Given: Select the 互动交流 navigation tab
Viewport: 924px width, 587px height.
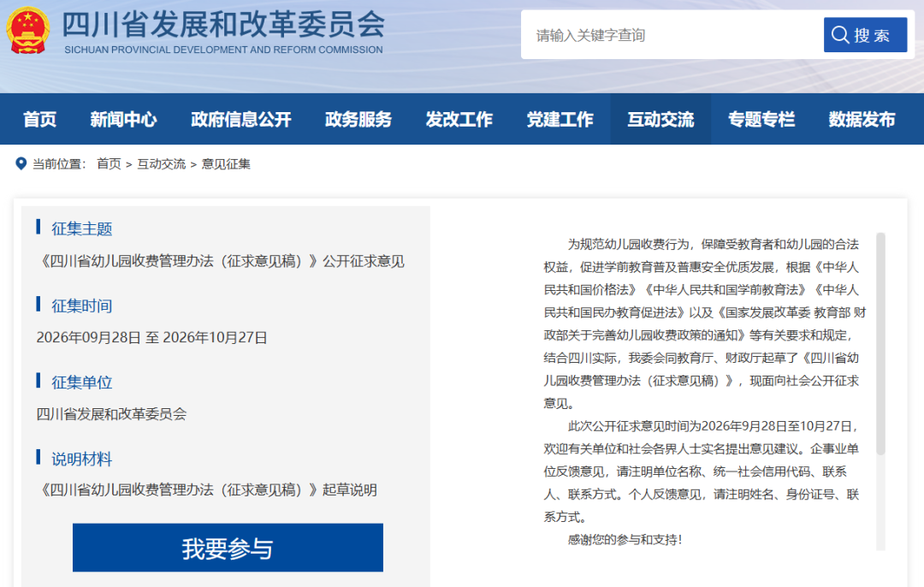Looking at the screenshot, I should (x=660, y=119).
